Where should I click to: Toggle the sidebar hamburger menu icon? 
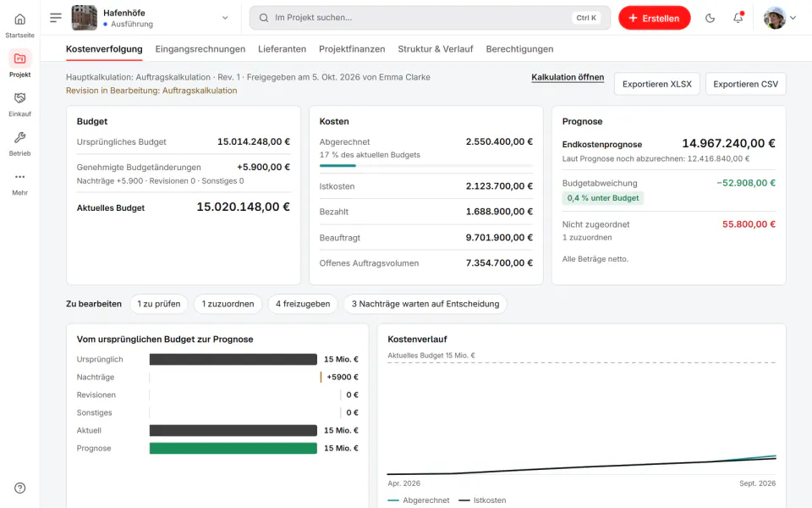pos(56,18)
